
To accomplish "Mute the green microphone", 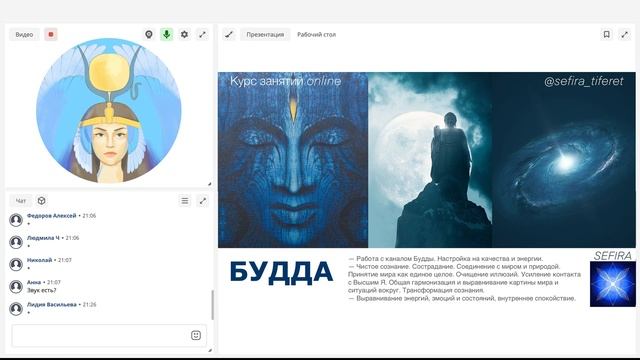I will coord(167,34).
